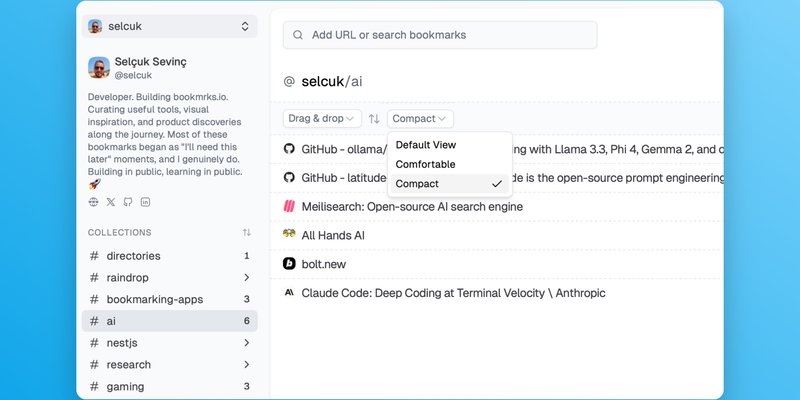The image size is (800, 400).
Task: Click the GitHub favicon of the latitude bookmark
Action: coord(289,178)
